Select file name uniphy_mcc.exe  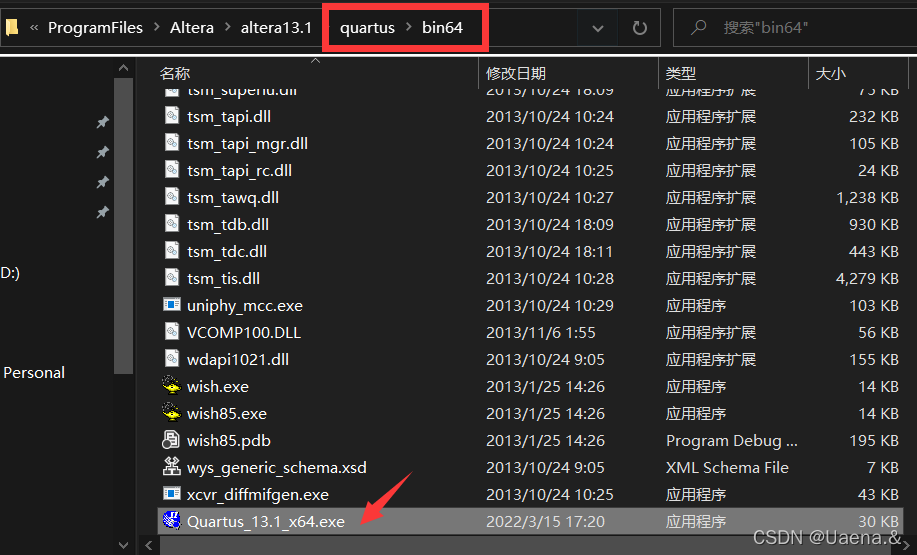(x=245, y=305)
